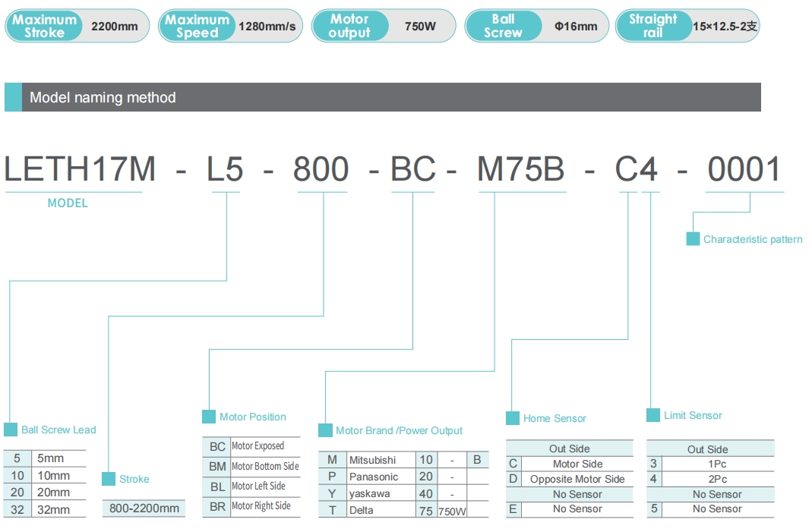
Task: Select the 0001 segment of model code
Action: coord(744,169)
